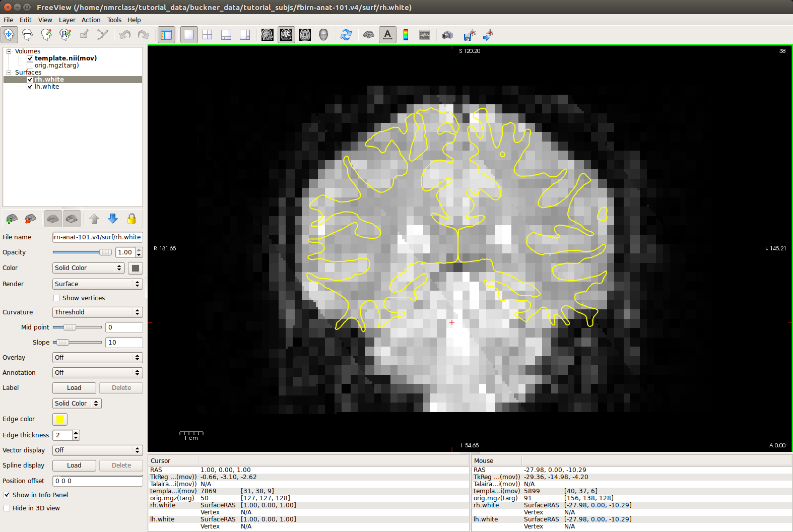Open the Render dropdown showing Surface
The height and width of the screenshot is (532, 793).
point(97,284)
